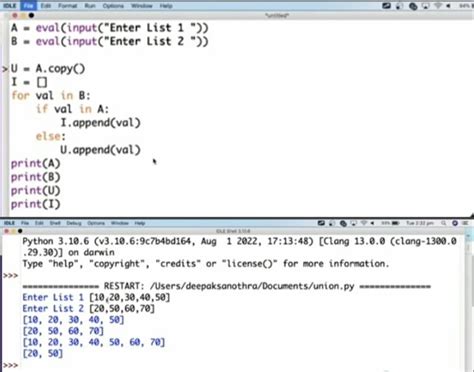Click Wi-Fi icon in lower menu bar
The image size is (474, 372).
[364, 223]
